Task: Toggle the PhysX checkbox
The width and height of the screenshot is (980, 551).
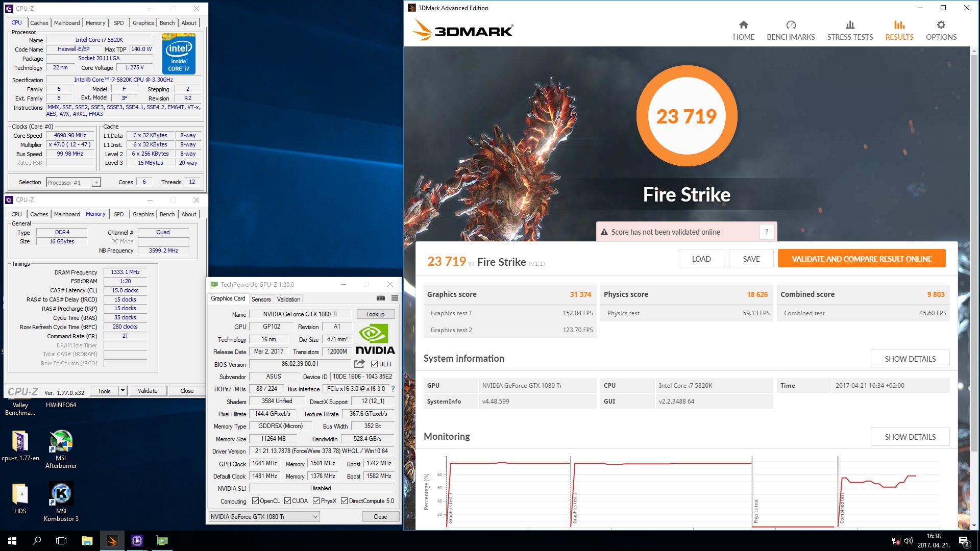Action: tap(316, 501)
